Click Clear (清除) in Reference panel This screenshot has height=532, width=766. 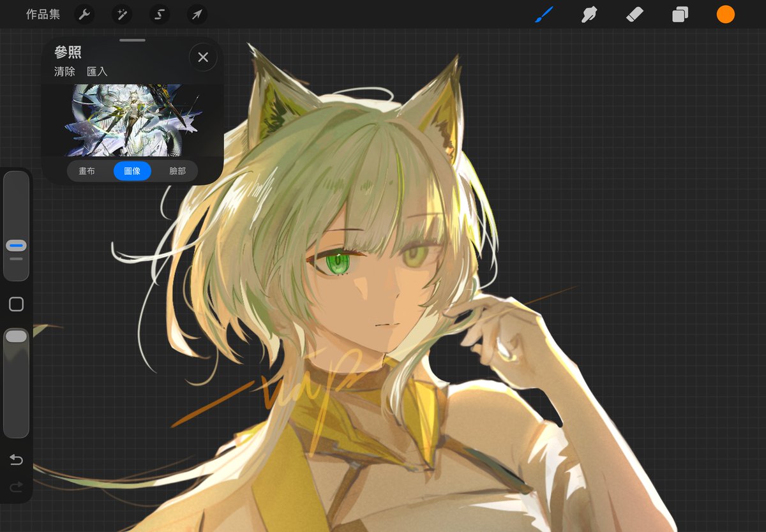point(64,71)
